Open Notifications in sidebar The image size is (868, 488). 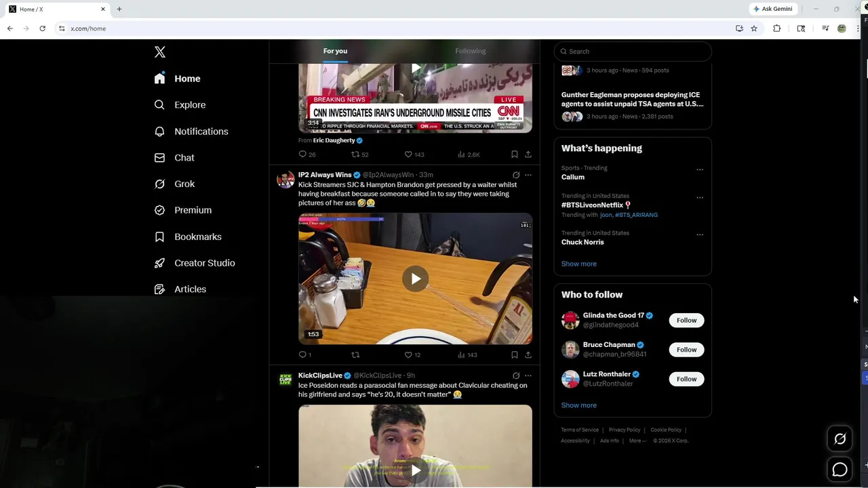191,131
